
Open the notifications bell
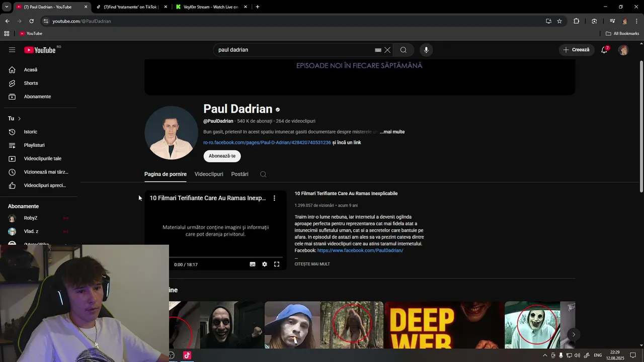pos(604,50)
